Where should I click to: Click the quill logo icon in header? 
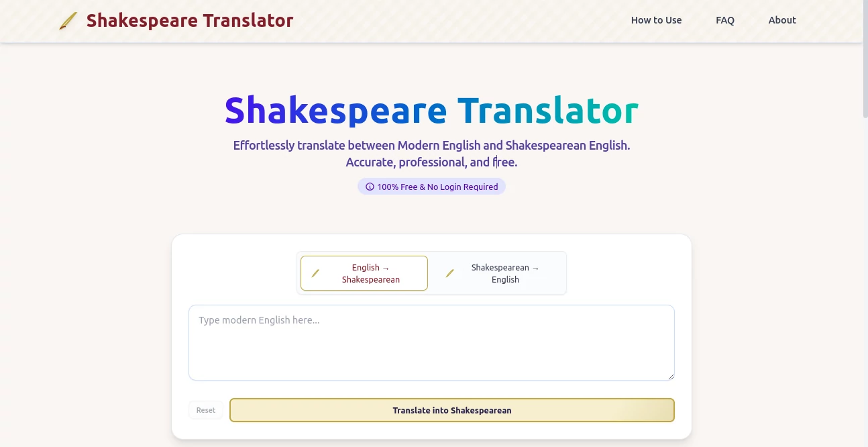click(68, 21)
